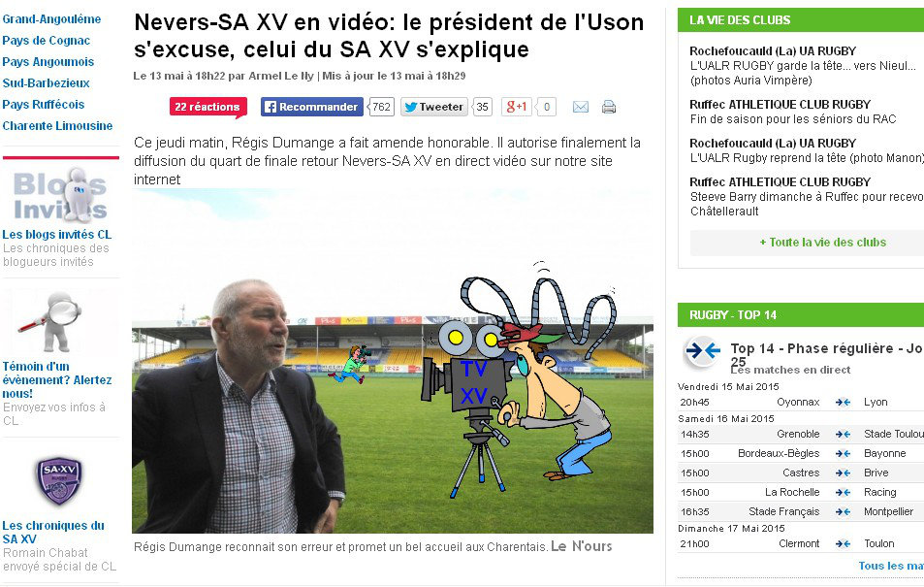Click the envelope email-article icon

coord(581,107)
